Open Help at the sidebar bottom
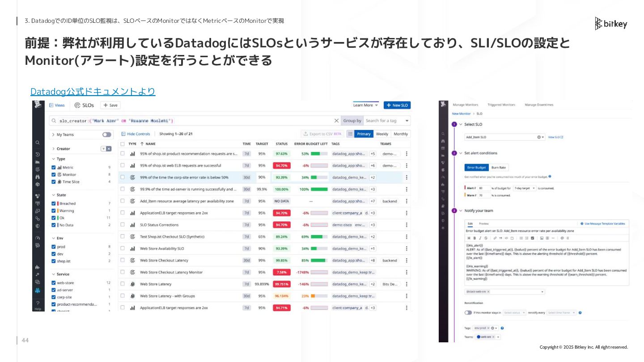 pyautogui.click(x=38, y=306)
